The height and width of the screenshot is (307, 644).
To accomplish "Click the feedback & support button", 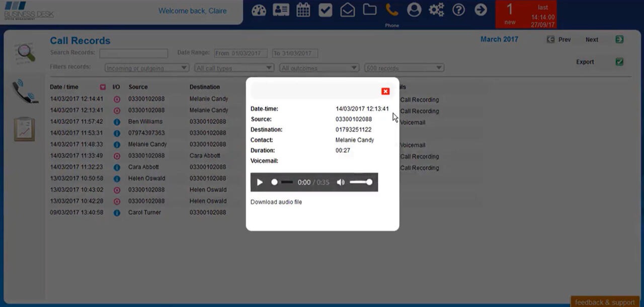I will coord(605,302).
